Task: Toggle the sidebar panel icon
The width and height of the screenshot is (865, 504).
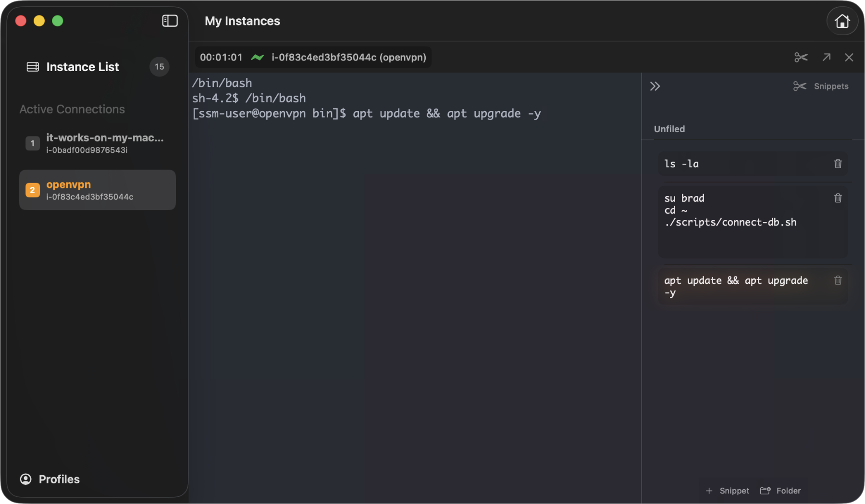Action: (x=170, y=21)
